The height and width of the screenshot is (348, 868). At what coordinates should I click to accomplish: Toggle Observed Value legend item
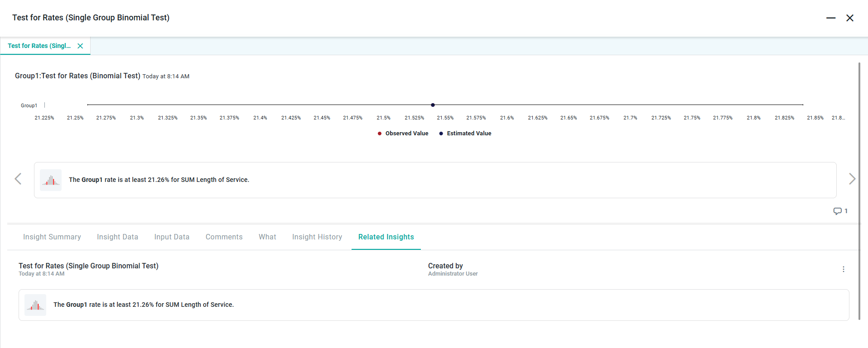click(403, 133)
